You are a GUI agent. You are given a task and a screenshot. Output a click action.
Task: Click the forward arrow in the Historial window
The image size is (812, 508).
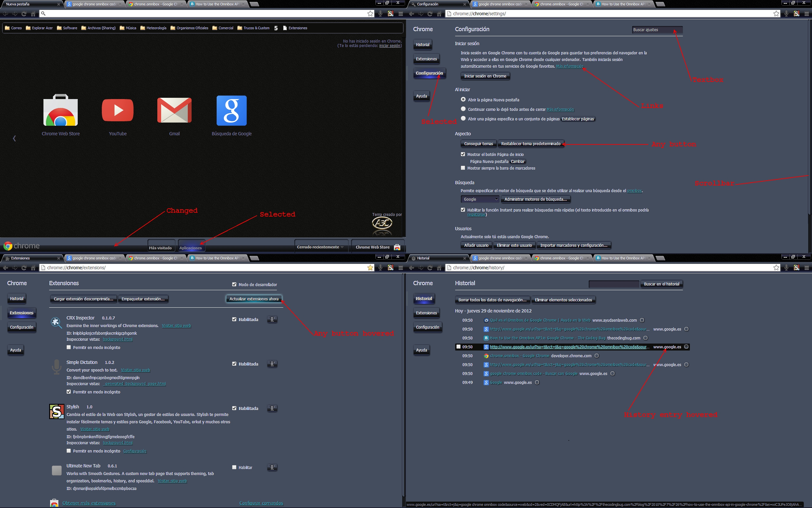(x=421, y=268)
